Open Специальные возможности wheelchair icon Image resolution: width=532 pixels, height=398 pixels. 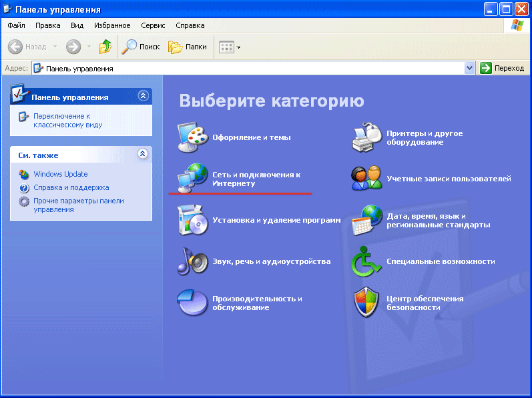tap(367, 261)
